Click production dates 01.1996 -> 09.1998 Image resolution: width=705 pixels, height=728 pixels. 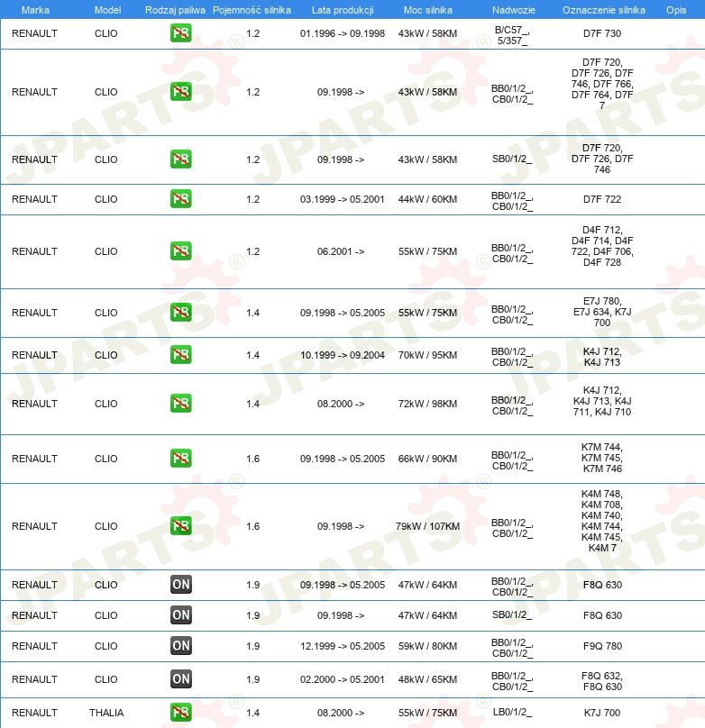(343, 33)
